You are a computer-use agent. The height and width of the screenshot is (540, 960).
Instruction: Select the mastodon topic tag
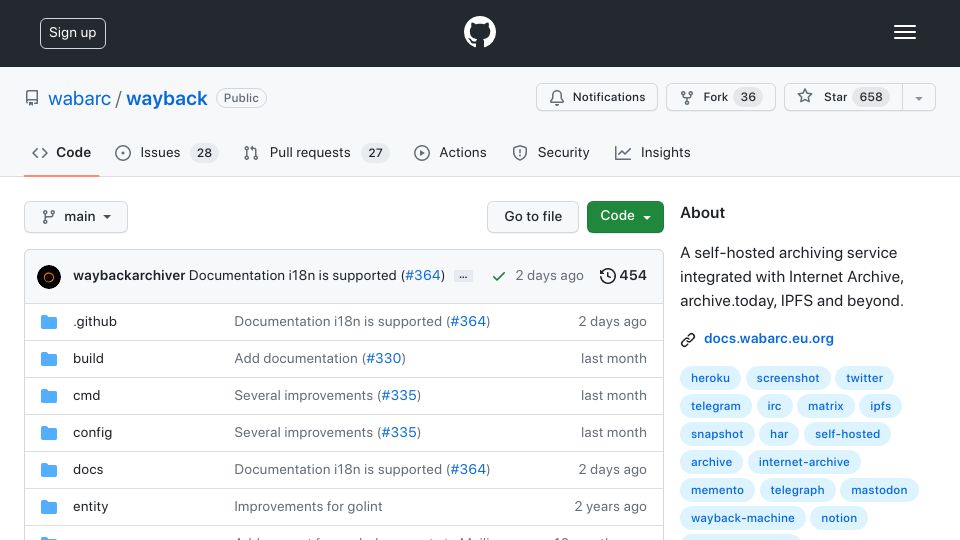coord(879,491)
